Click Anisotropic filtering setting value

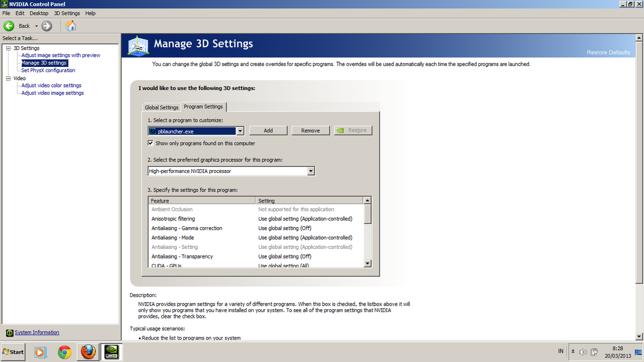coord(305,219)
